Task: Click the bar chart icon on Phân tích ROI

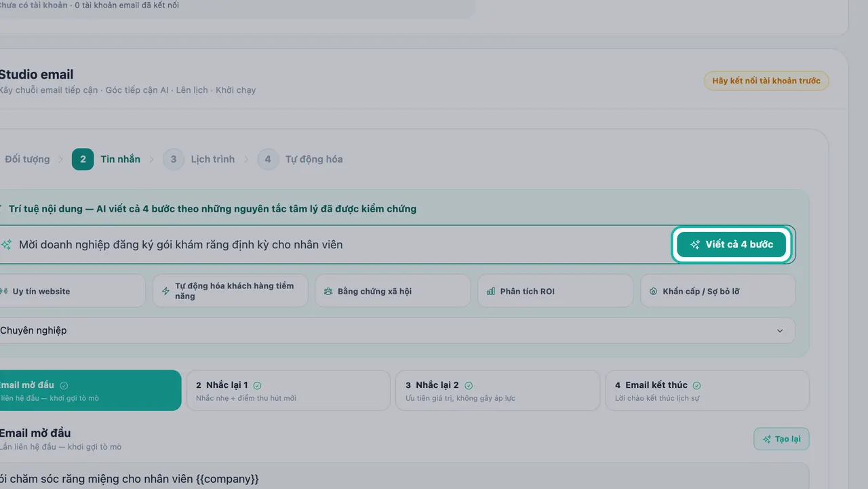Action: point(491,292)
